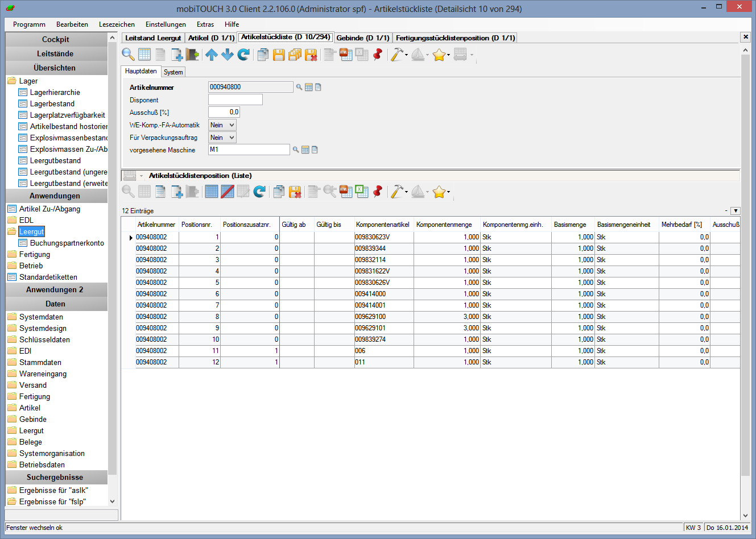Viewport: 756px width, 539px height.
Task: Click the magnifier lookup icon beside vorgesehene Maschine
Action: tap(296, 150)
